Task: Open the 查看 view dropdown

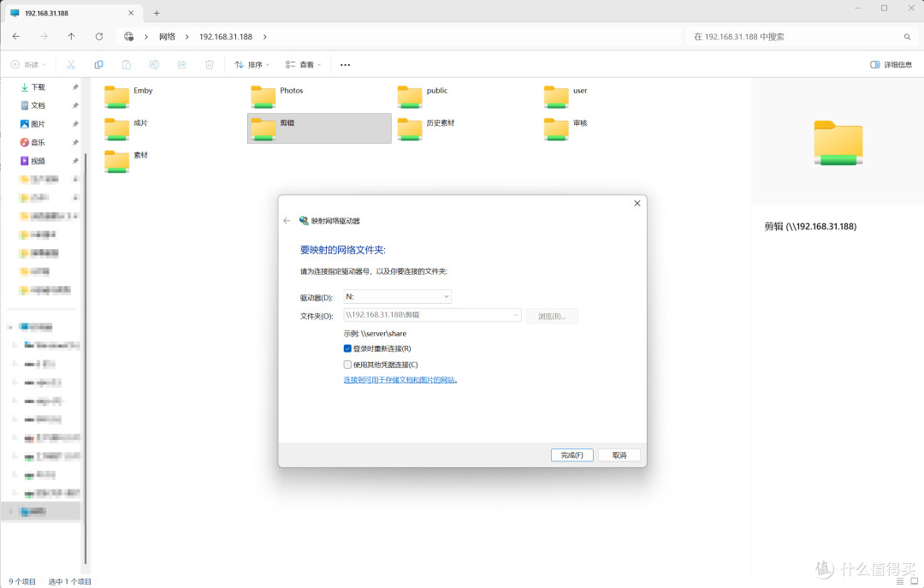Action: 304,65
